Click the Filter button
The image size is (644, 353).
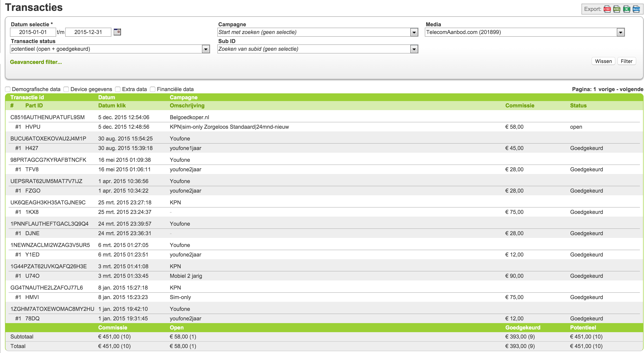pos(627,61)
